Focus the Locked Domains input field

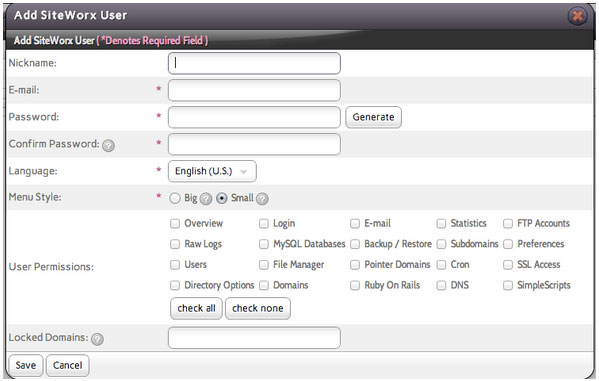(x=254, y=338)
